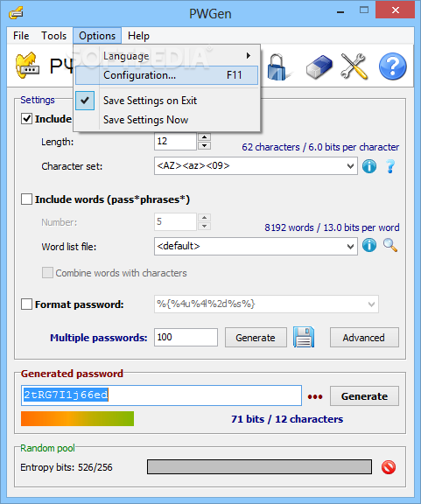Open configuration via wrench and screwdriver icon
The height and width of the screenshot is (504, 421).
[x=354, y=66]
